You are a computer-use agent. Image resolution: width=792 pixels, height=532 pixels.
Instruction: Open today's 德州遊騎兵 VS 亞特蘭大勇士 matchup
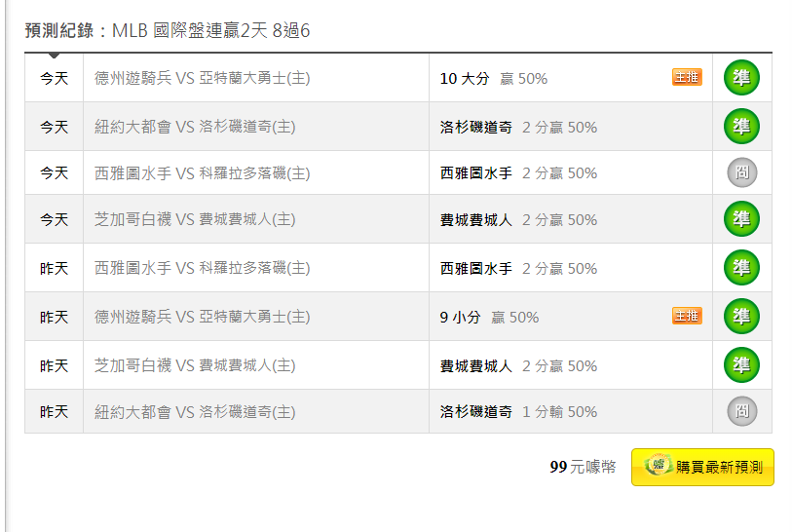coord(202,78)
